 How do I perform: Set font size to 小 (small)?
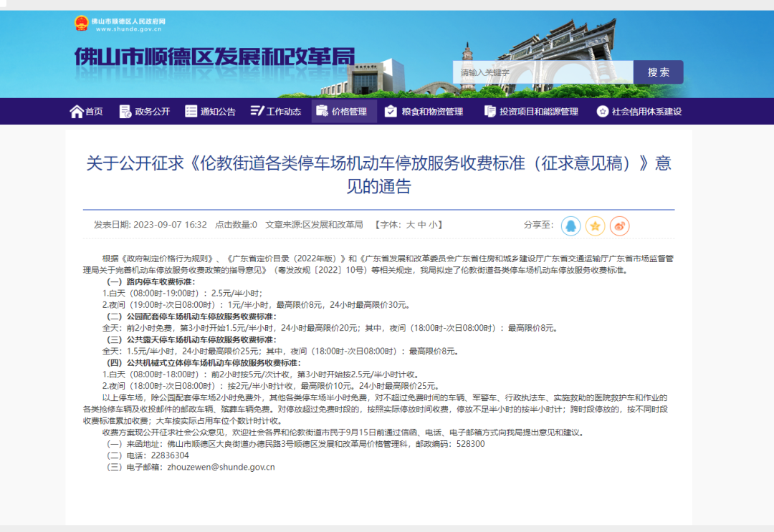pyautogui.click(x=434, y=225)
